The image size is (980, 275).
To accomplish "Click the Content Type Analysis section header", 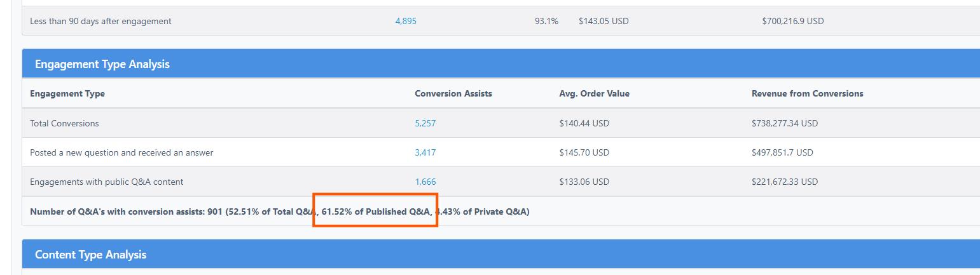I will point(90,255).
